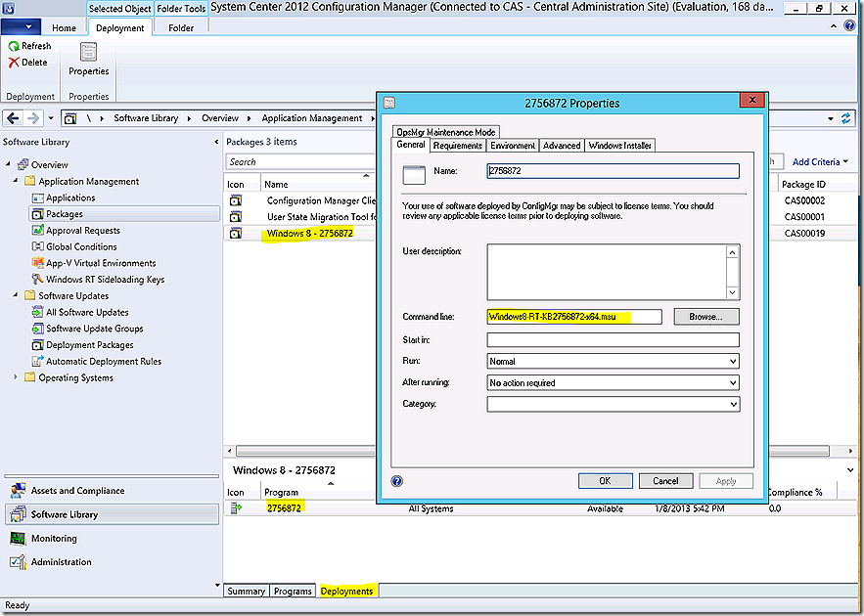The width and height of the screenshot is (864, 616).
Task: Switch to the Requirements tab
Action: tap(458, 146)
